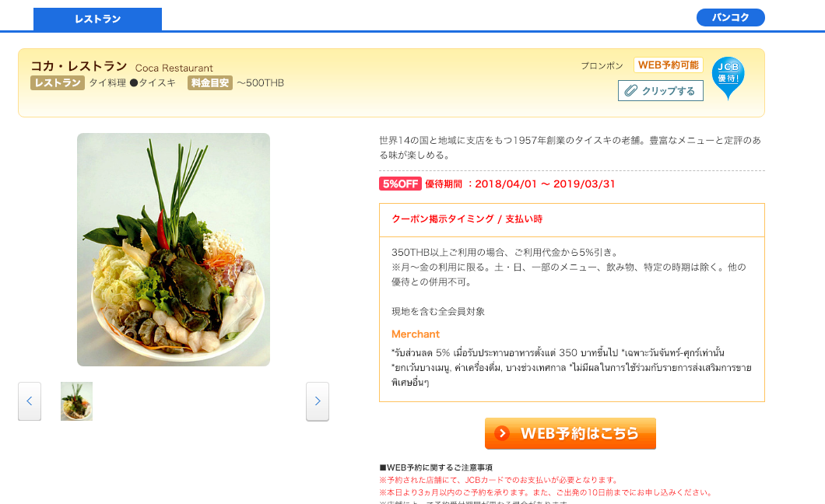
Task: Click the バンコク city button
Action: pos(730,17)
